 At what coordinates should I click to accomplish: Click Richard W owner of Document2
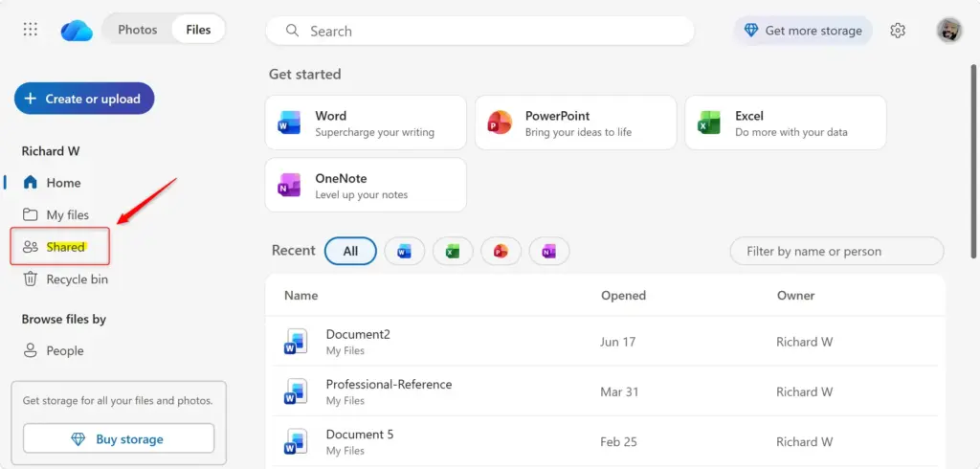(804, 342)
